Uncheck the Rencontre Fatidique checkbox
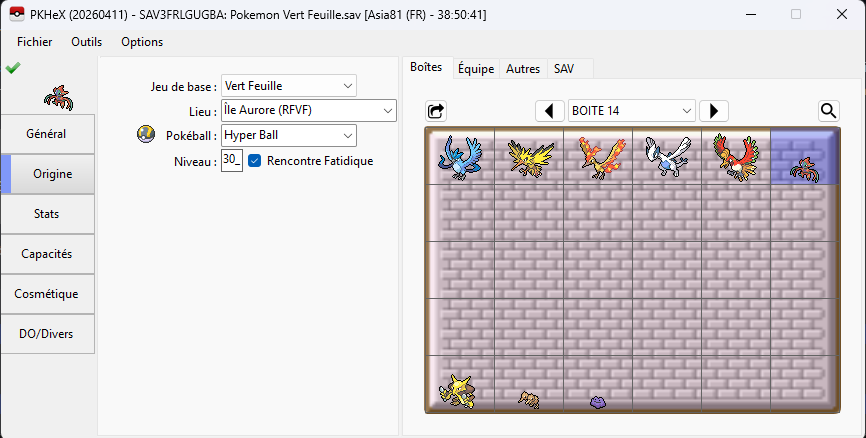 click(254, 160)
